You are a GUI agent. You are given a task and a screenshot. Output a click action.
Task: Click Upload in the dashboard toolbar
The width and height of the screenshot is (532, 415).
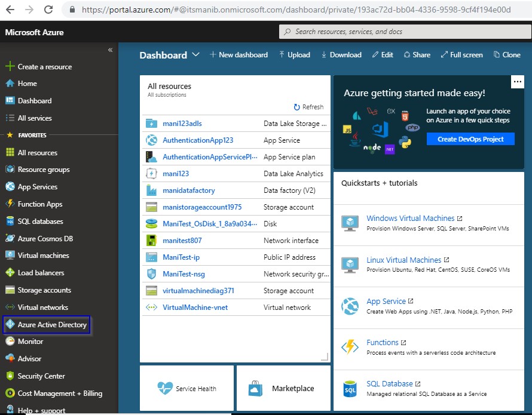(x=295, y=54)
